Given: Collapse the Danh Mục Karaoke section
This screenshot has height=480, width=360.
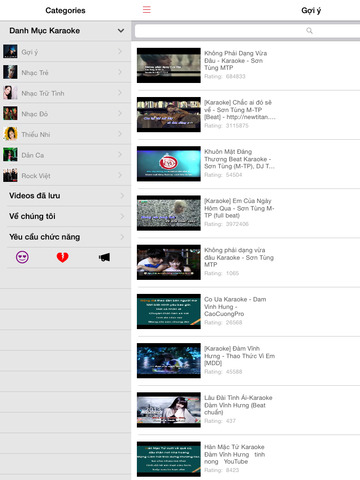Looking at the screenshot, I should [121, 31].
